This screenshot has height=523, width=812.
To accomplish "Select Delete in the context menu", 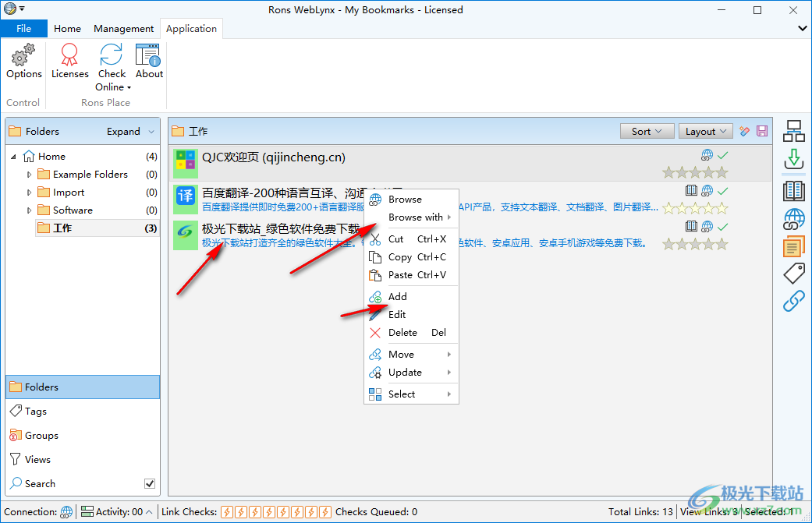I will 402,333.
